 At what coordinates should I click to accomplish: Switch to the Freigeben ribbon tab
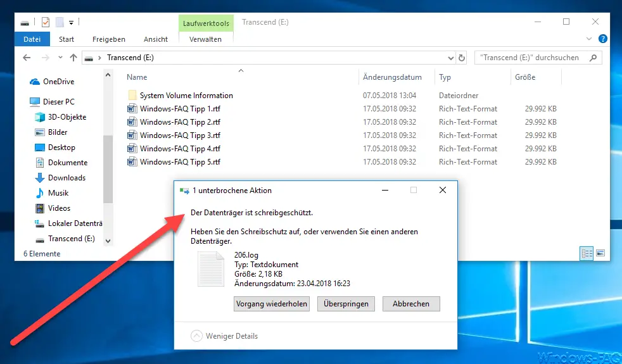point(109,39)
